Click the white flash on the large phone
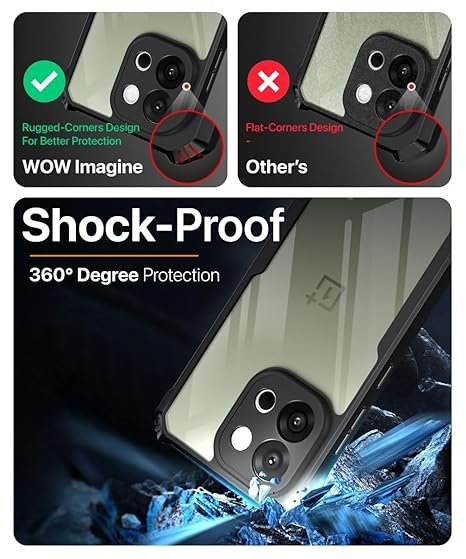 coord(241,438)
